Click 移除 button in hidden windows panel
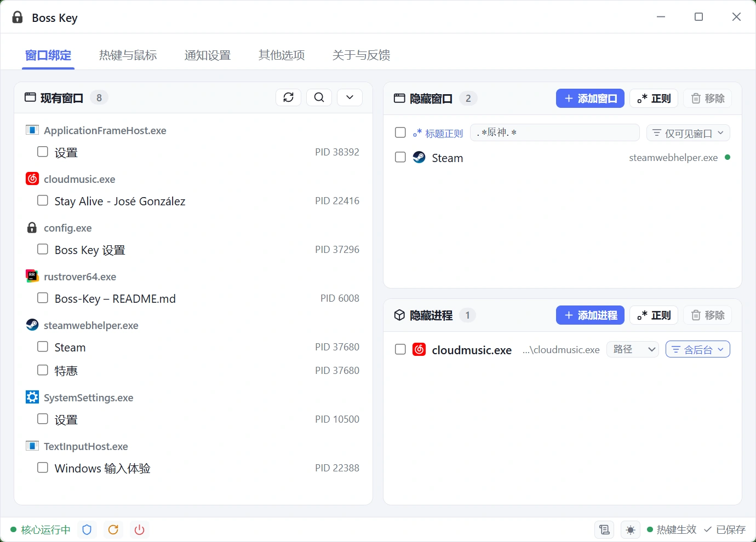Screen dimensions: 756x542 click(x=707, y=99)
